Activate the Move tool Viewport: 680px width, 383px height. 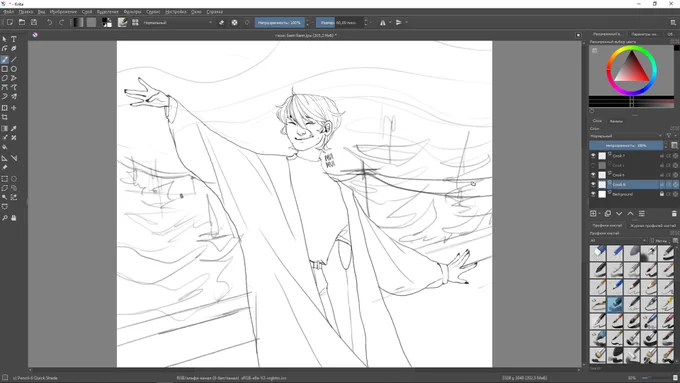[14, 108]
